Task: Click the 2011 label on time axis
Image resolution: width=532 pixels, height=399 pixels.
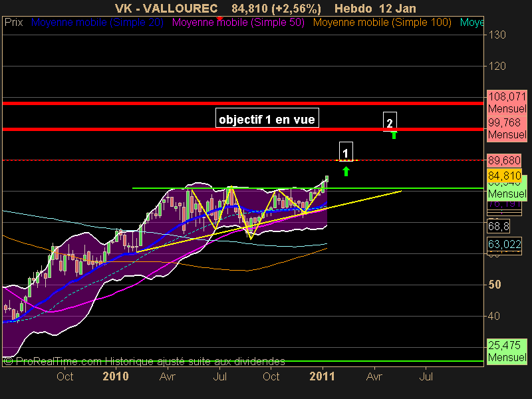Action: point(322,376)
